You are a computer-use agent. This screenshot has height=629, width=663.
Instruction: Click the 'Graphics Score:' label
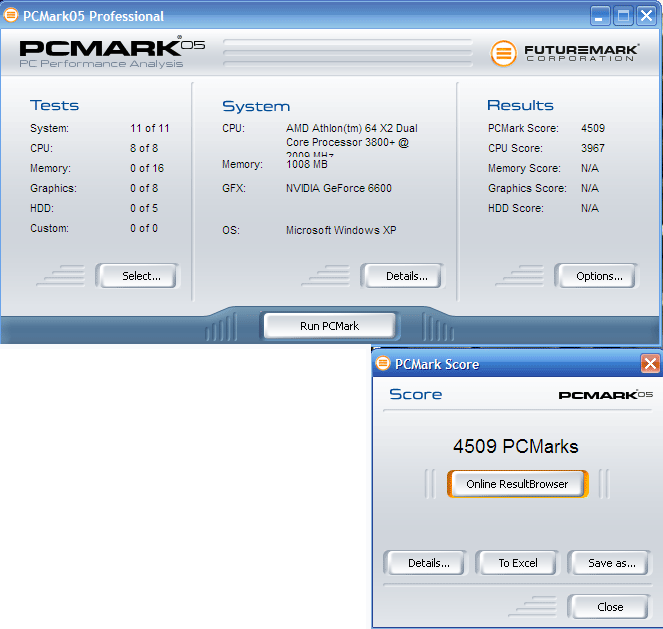pyautogui.click(x=527, y=188)
